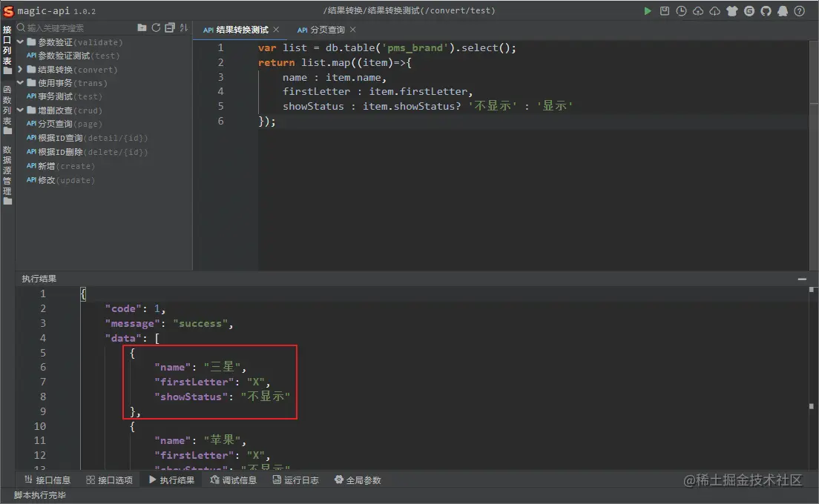This screenshot has width=819, height=504.
Task: Select the 增删改查(crud) folder
Action: coord(65,110)
